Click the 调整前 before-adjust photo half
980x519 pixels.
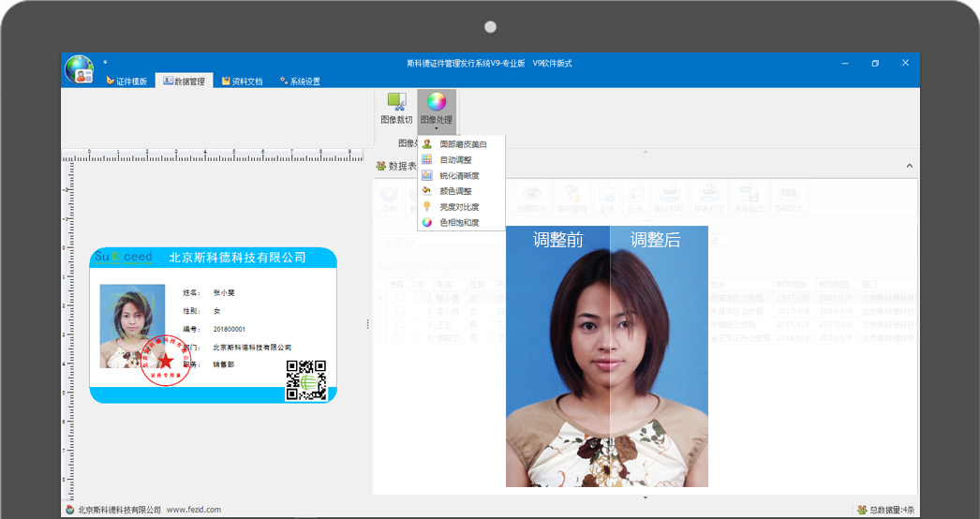pyautogui.click(x=557, y=356)
